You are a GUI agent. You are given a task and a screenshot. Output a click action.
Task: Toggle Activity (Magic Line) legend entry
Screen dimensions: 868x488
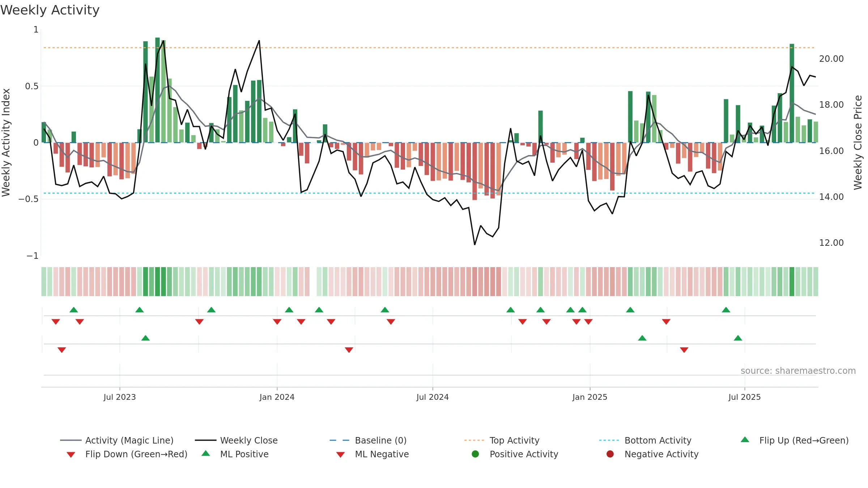117,440
